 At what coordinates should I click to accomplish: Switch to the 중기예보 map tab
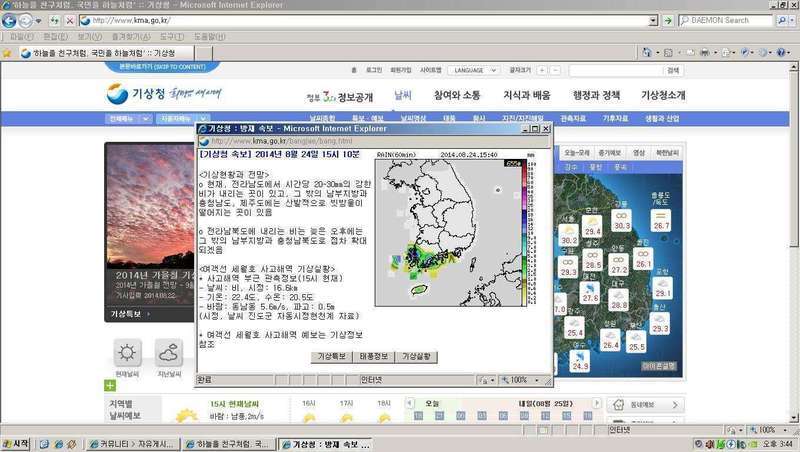pos(610,153)
